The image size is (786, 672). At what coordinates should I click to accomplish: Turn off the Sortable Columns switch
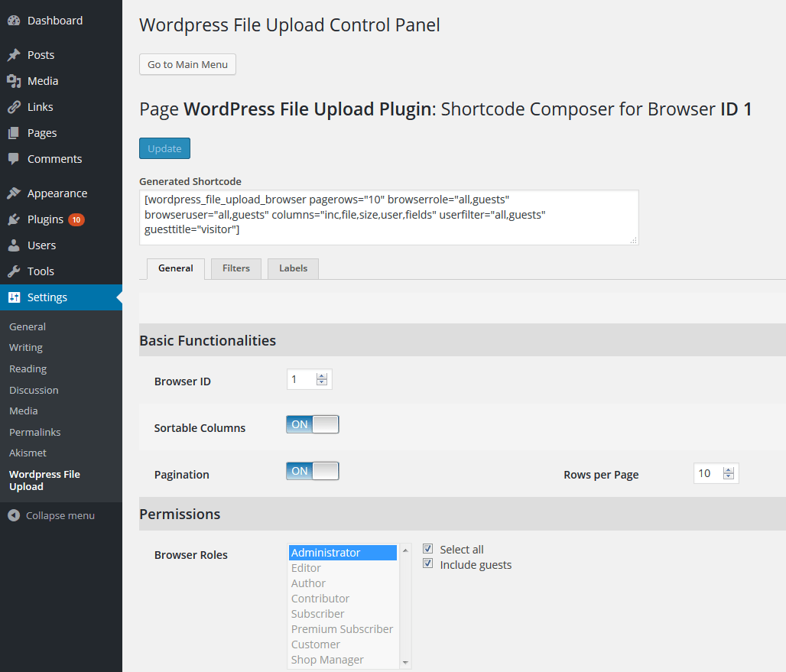click(312, 424)
